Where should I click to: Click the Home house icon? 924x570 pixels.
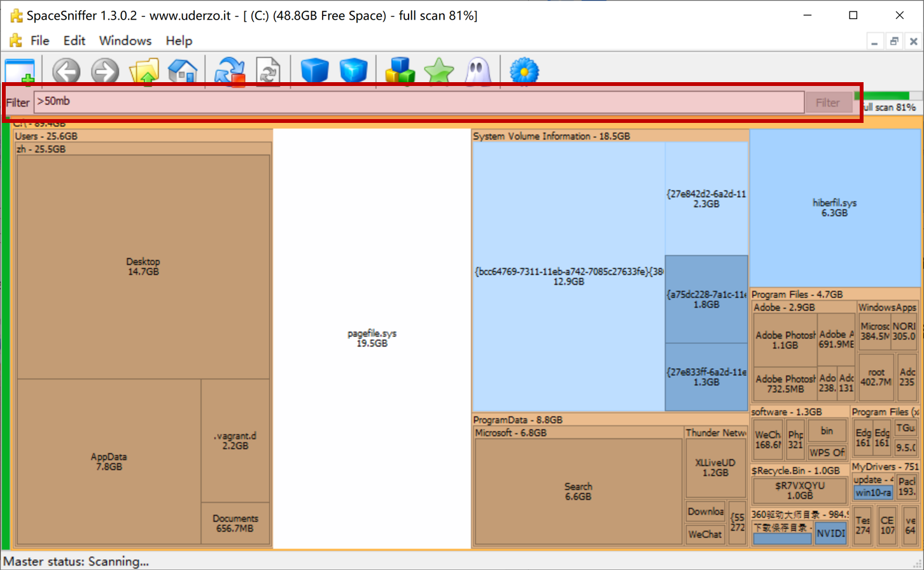coord(183,71)
